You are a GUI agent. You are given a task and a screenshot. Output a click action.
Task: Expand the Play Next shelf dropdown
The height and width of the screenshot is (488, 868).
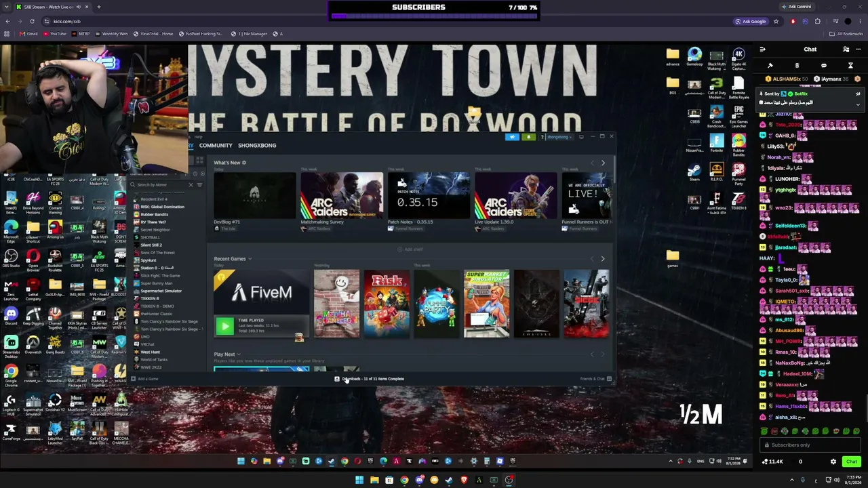239,354
